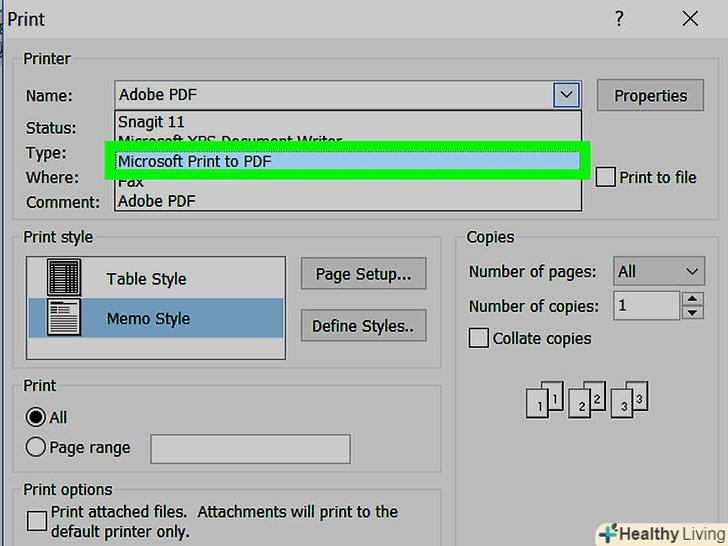This screenshot has height=546, width=728.
Task: Click the Page range text field
Action: pos(250,449)
